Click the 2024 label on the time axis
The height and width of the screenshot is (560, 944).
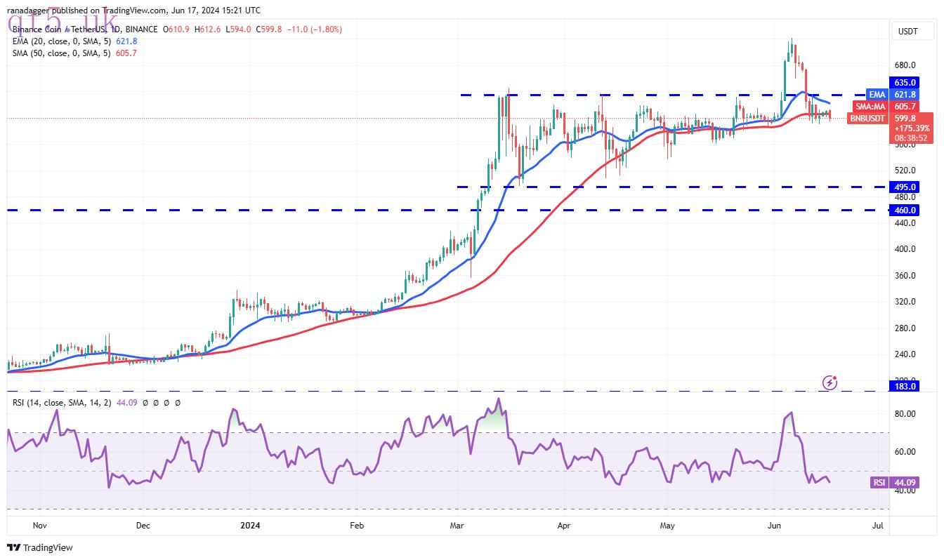pyautogui.click(x=250, y=524)
